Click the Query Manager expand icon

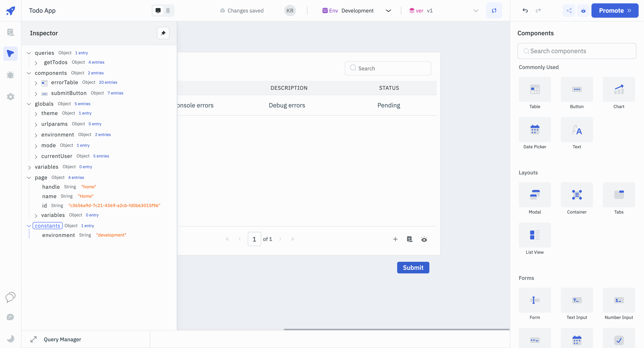click(x=34, y=339)
